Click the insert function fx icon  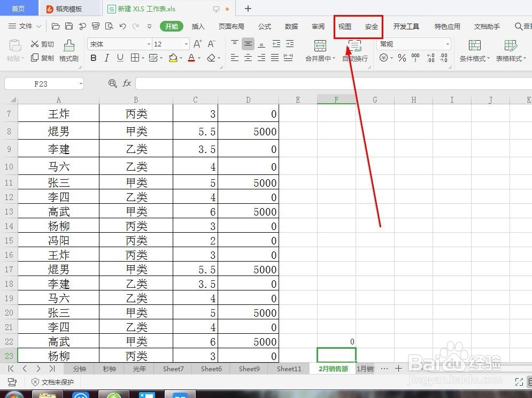click(127, 83)
